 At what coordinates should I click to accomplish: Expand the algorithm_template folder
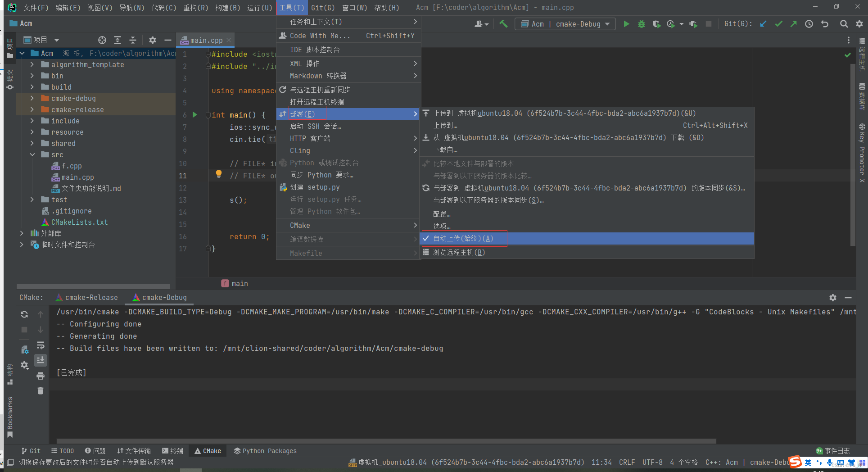32,64
